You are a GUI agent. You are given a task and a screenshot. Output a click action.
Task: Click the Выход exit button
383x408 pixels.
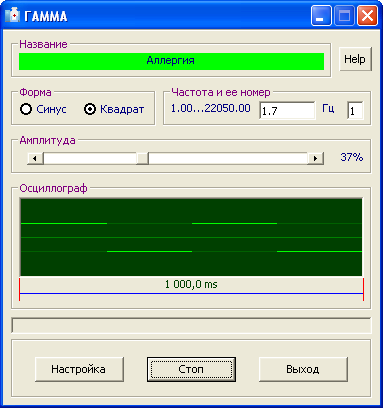(x=303, y=369)
